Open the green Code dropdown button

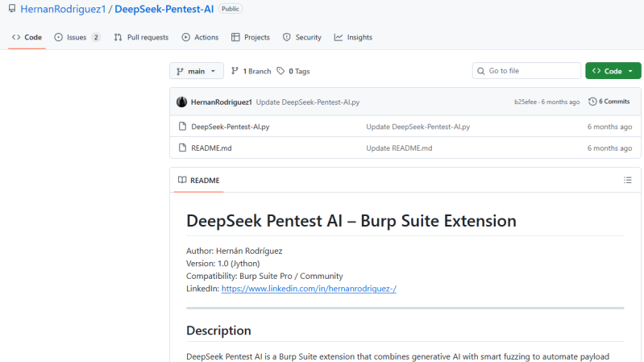pyautogui.click(x=613, y=71)
